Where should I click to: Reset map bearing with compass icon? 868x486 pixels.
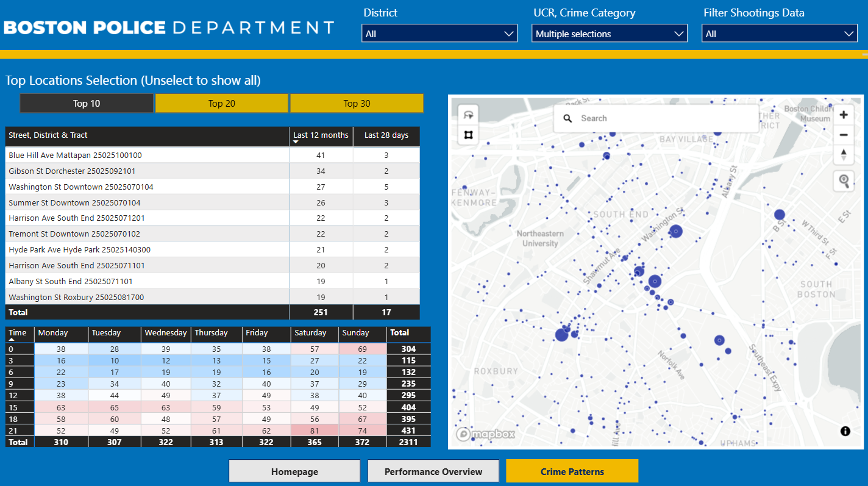click(x=844, y=154)
